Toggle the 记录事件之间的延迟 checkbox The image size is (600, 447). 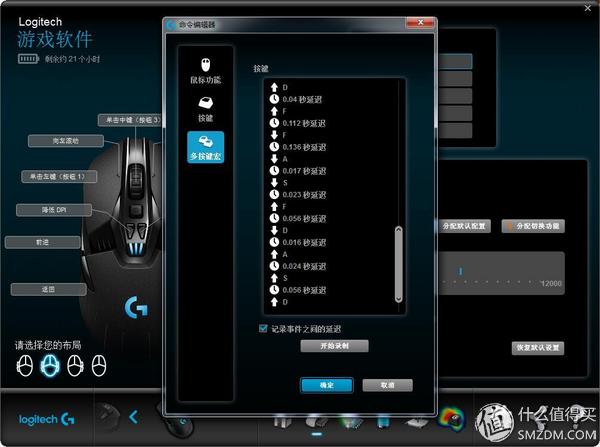(263, 328)
